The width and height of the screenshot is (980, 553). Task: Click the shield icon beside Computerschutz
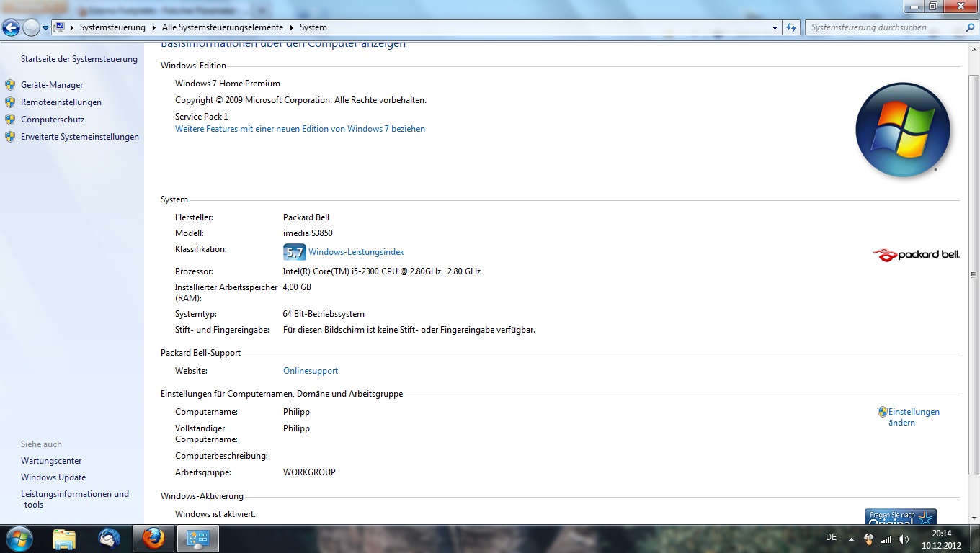click(10, 120)
